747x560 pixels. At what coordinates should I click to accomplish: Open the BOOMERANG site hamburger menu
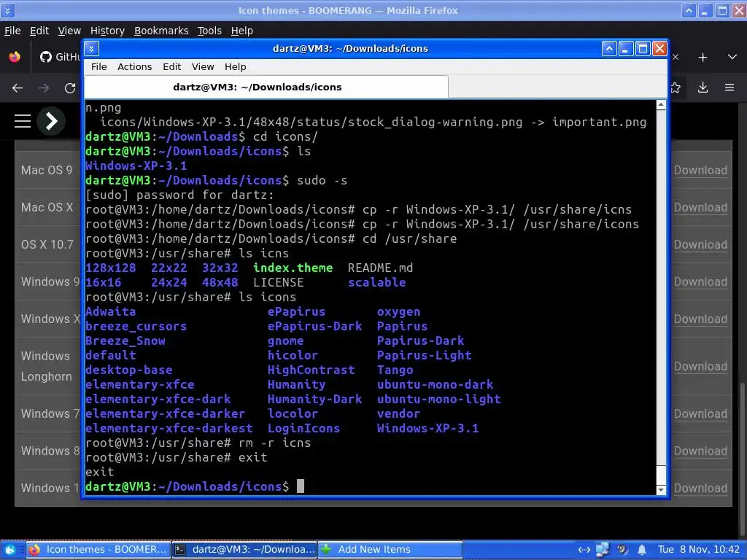(x=23, y=121)
